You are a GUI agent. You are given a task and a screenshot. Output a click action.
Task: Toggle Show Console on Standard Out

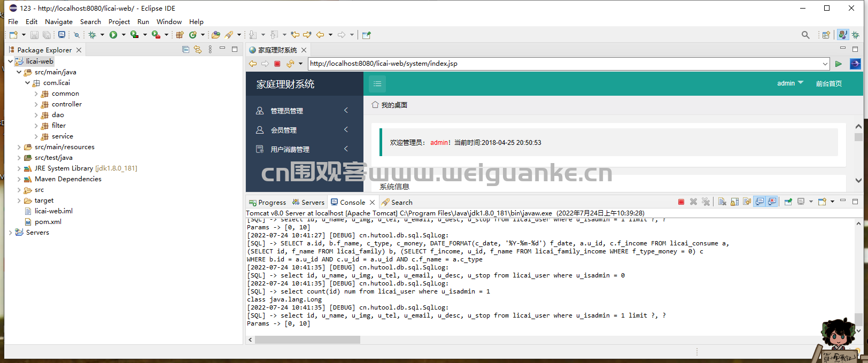759,202
